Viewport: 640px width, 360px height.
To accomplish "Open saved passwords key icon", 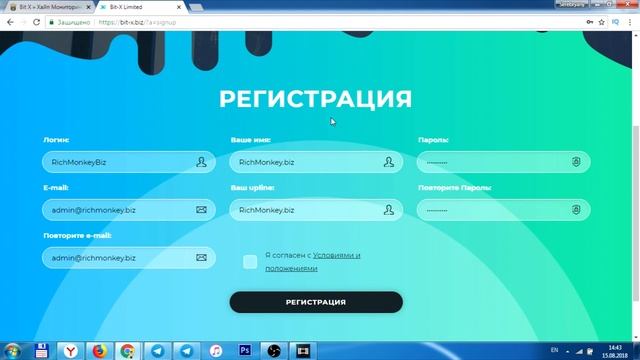I will (589, 22).
